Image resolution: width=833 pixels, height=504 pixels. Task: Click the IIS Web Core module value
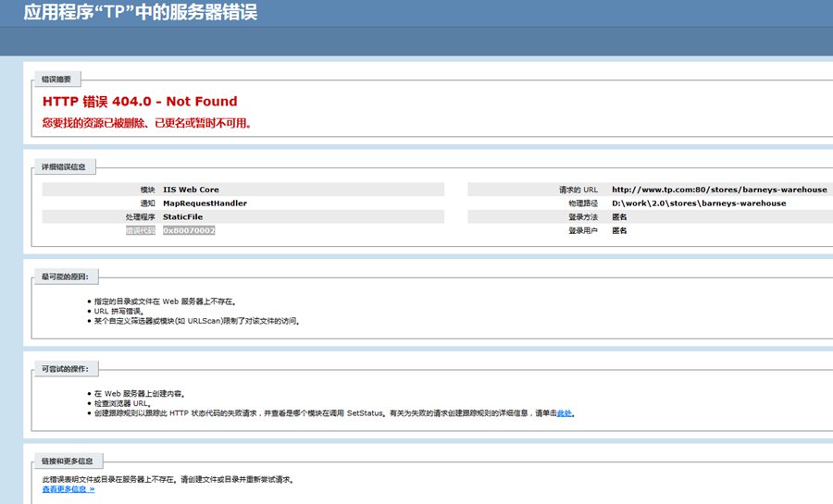pos(191,190)
